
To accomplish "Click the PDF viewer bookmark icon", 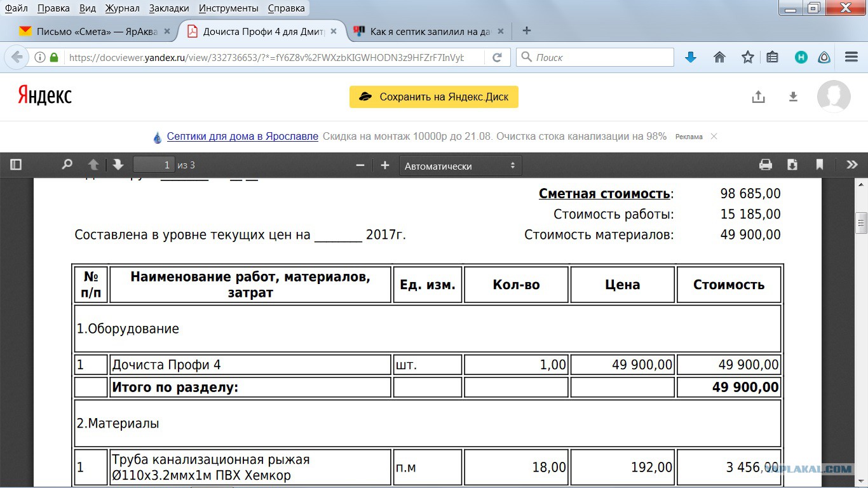I will pos(820,165).
